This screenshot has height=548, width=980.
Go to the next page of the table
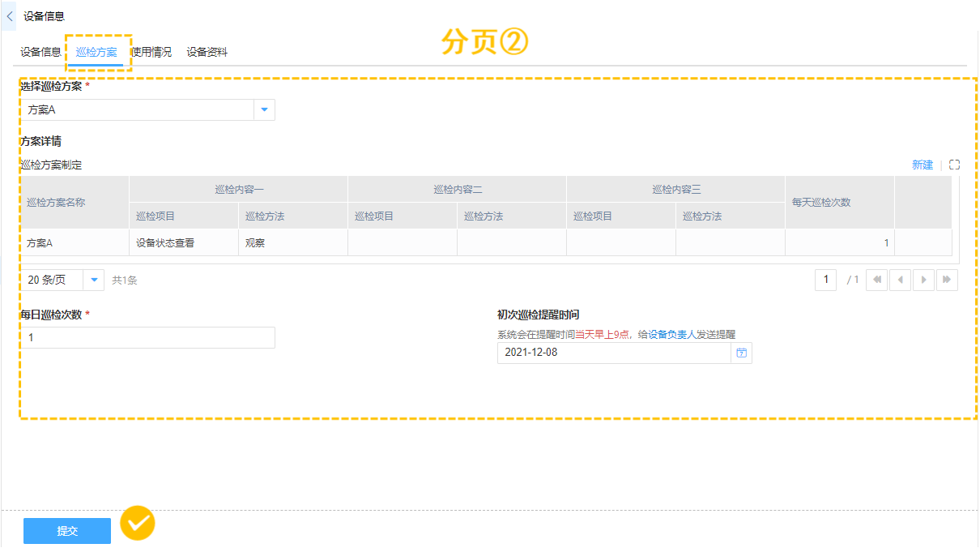click(923, 280)
